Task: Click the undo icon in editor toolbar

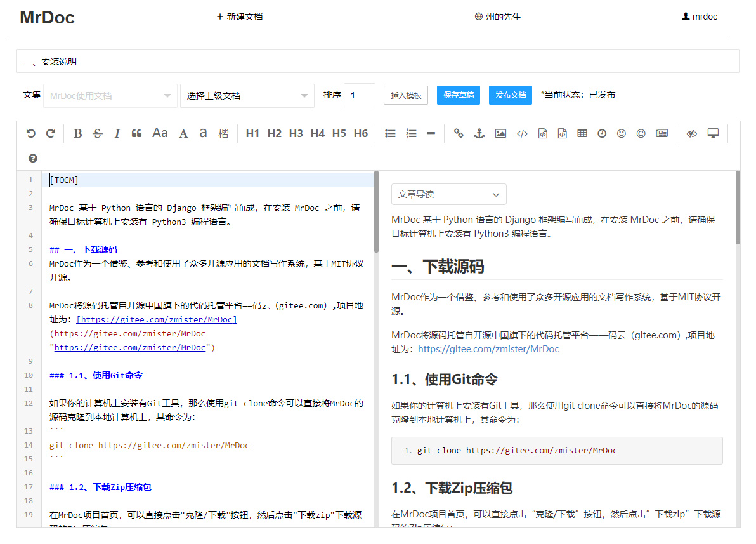Action: point(30,133)
